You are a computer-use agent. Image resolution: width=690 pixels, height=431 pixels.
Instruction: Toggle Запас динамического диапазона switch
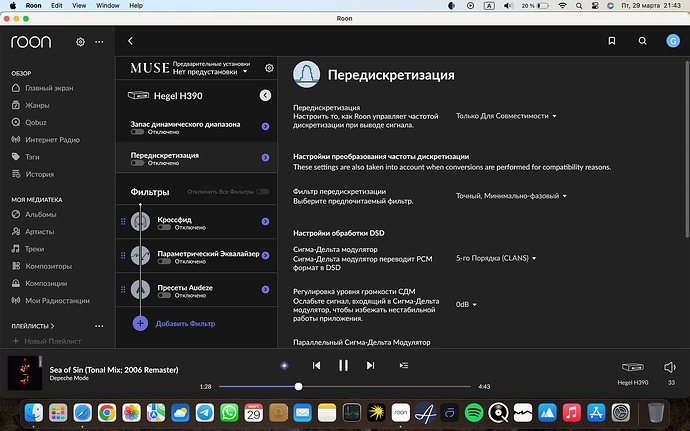tap(137, 132)
